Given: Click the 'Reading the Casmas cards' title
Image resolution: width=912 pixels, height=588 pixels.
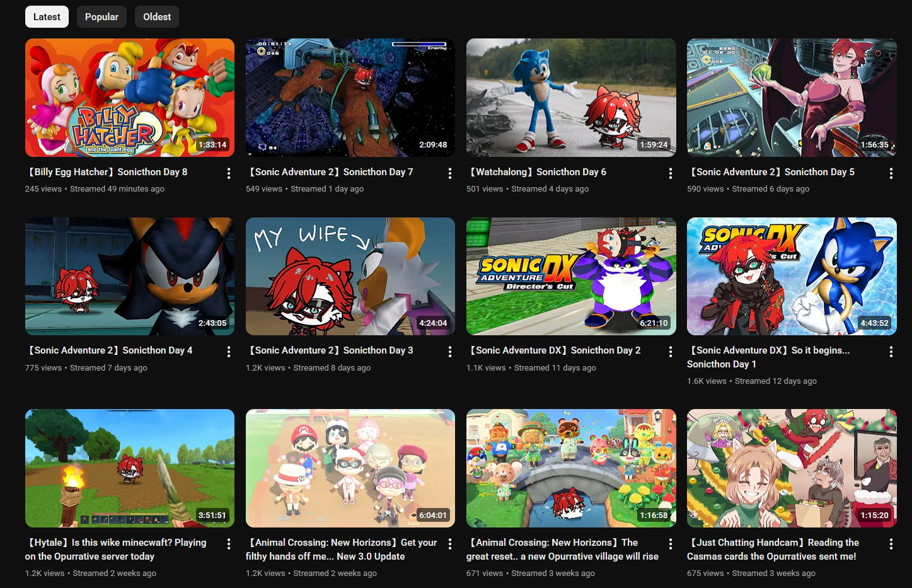Looking at the screenshot, I should (773, 550).
